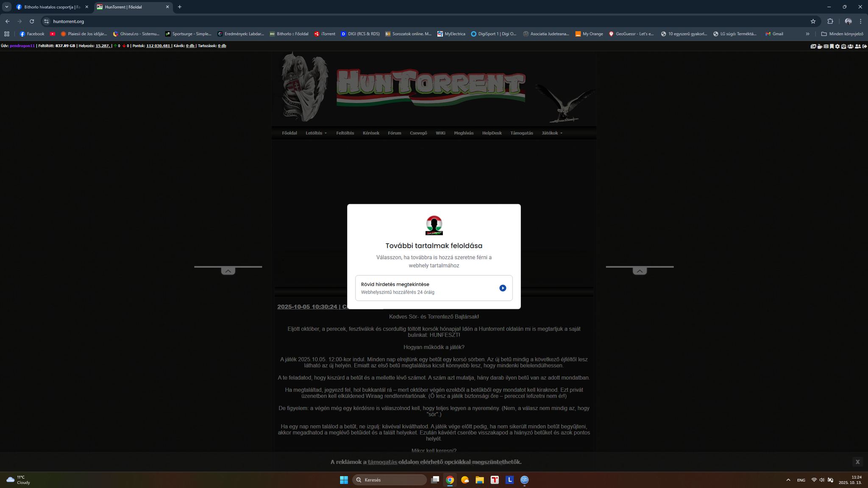868x488 pixels.
Task: Open the Chrome extensions puzzle icon
Action: pyautogui.click(x=830, y=21)
